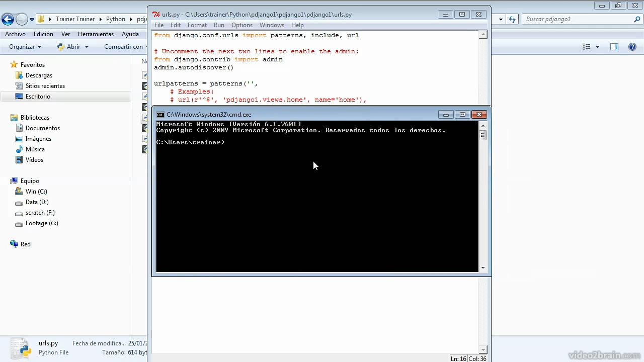Click the change view icon
Viewport: 644px width, 362px height.
pos(587,47)
